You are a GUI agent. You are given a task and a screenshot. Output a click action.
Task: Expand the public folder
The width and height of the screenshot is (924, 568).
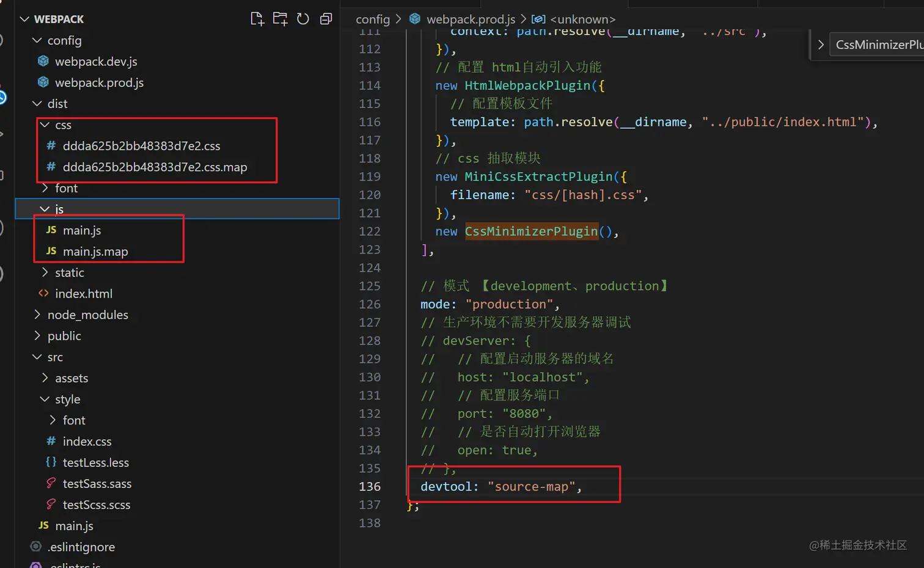pos(37,336)
